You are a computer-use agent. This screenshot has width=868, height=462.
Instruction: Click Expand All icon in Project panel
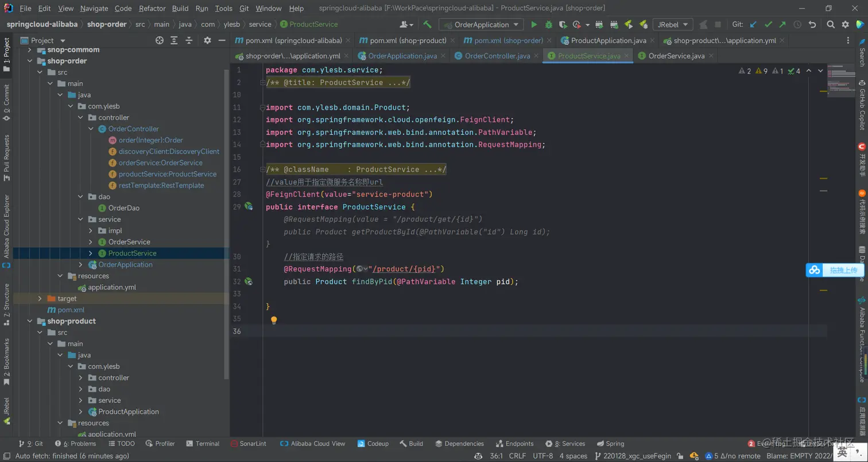coord(174,40)
